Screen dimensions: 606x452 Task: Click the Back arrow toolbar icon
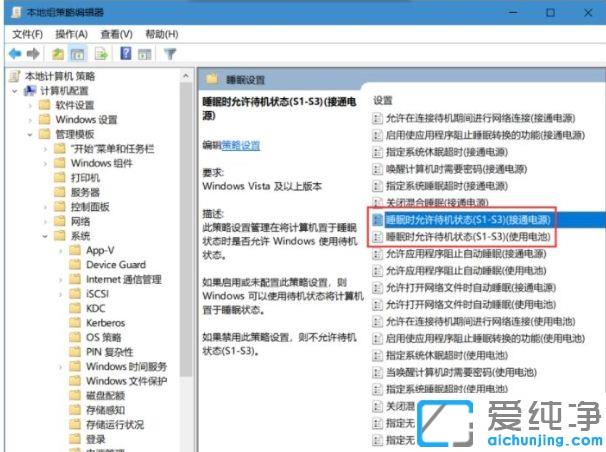coord(15,54)
